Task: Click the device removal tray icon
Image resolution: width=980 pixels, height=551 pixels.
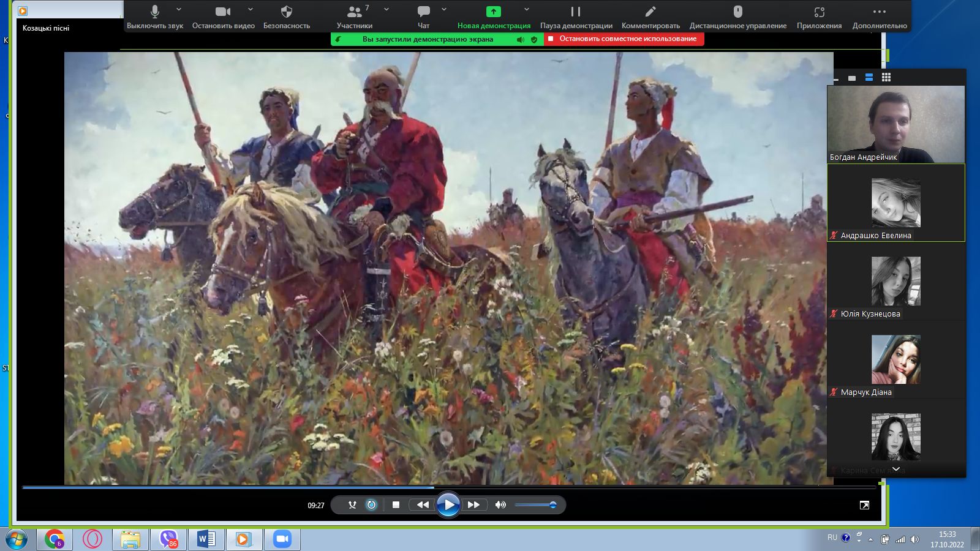Action: (885, 539)
